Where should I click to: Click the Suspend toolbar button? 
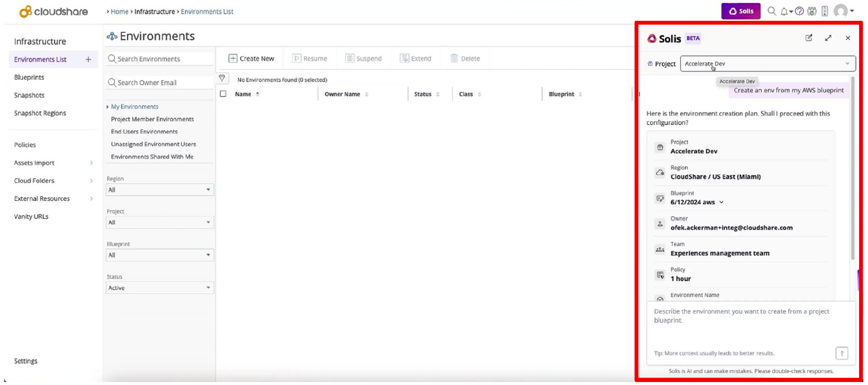click(363, 59)
